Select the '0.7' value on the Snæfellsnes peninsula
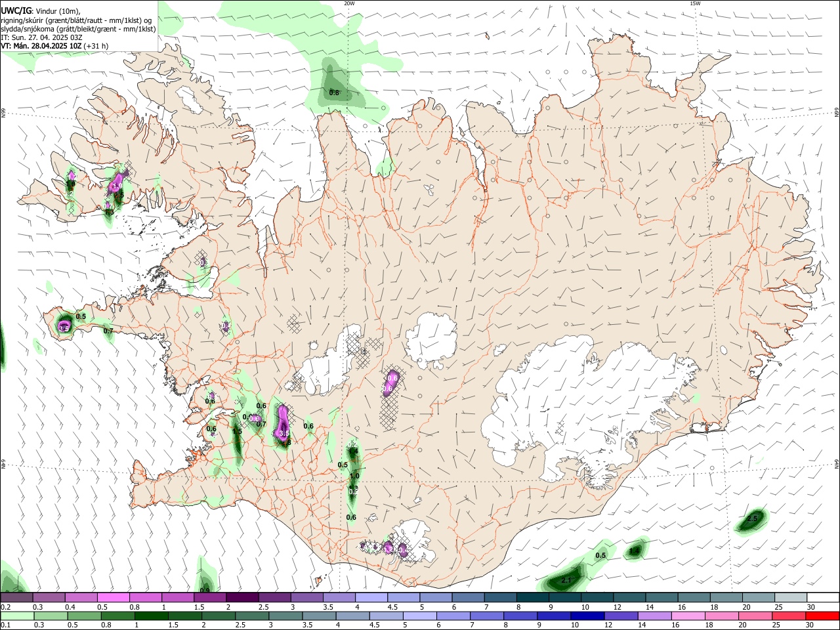 coord(108,331)
